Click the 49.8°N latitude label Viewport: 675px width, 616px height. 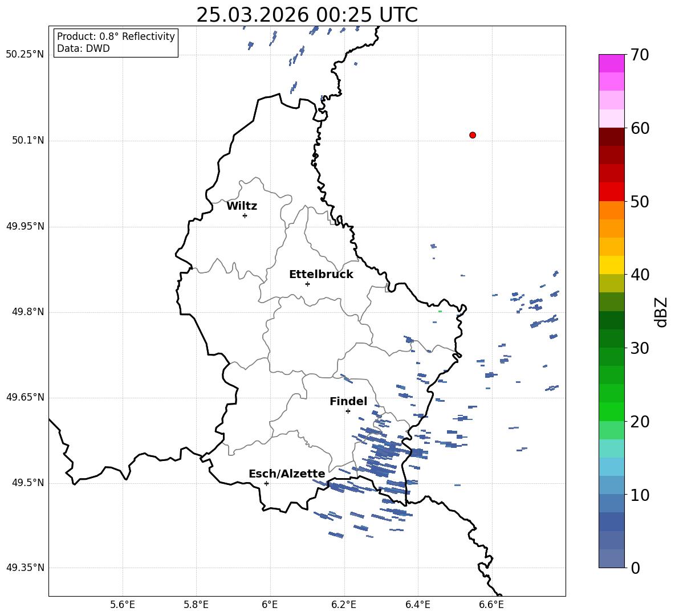(28, 312)
